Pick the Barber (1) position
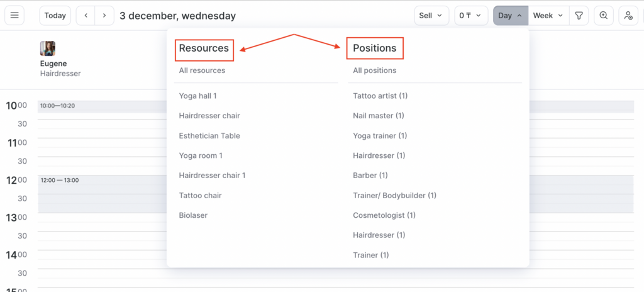This screenshot has width=644, height=292. (370, 175)
